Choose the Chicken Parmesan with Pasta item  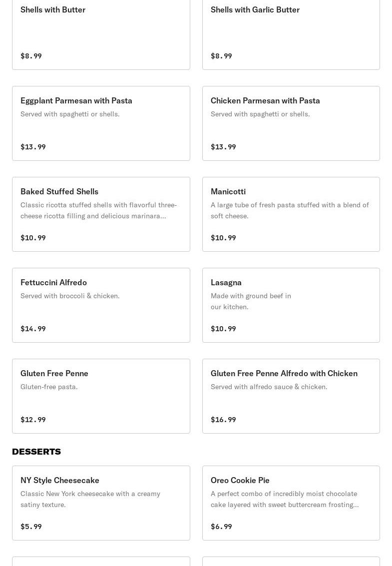pos(291,123)
